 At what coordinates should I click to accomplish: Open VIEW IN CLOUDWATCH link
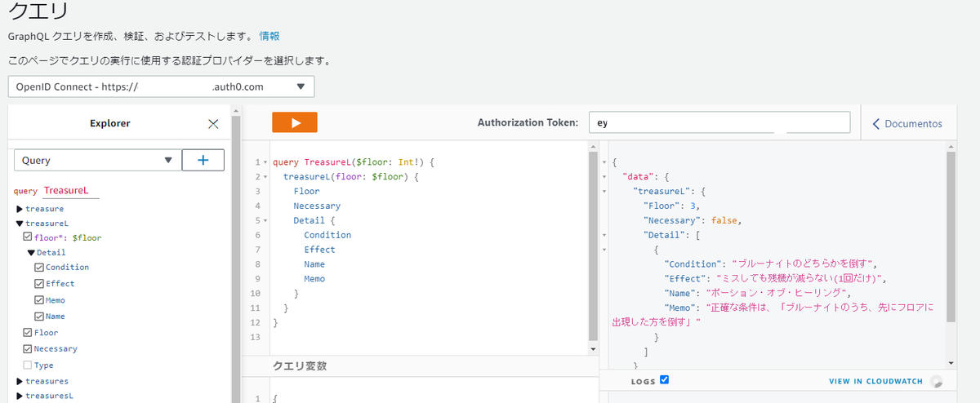click(875, 381)
